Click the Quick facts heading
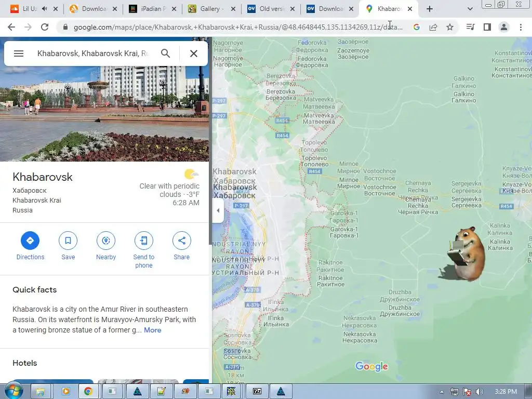The width and height of the screenshot is (532, 399). 35,290
